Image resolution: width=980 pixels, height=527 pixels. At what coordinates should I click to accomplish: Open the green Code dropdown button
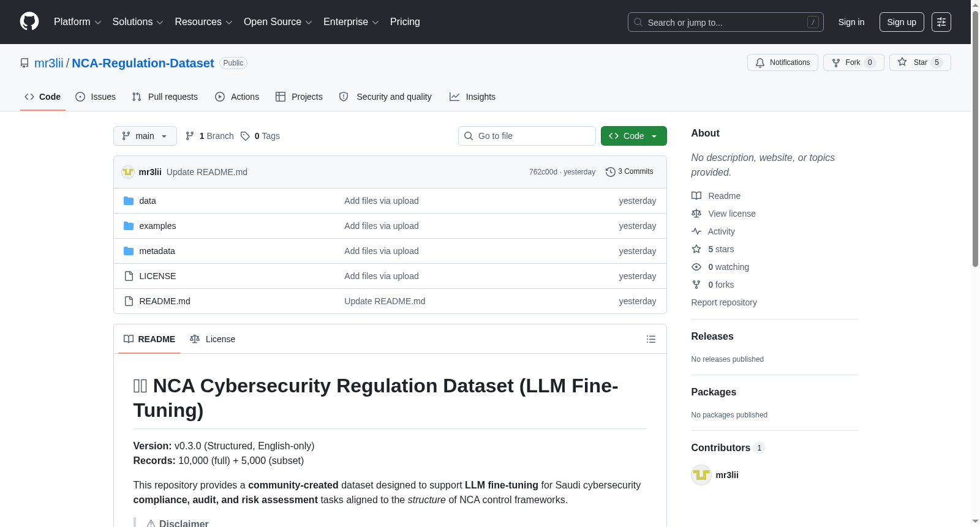634,136
